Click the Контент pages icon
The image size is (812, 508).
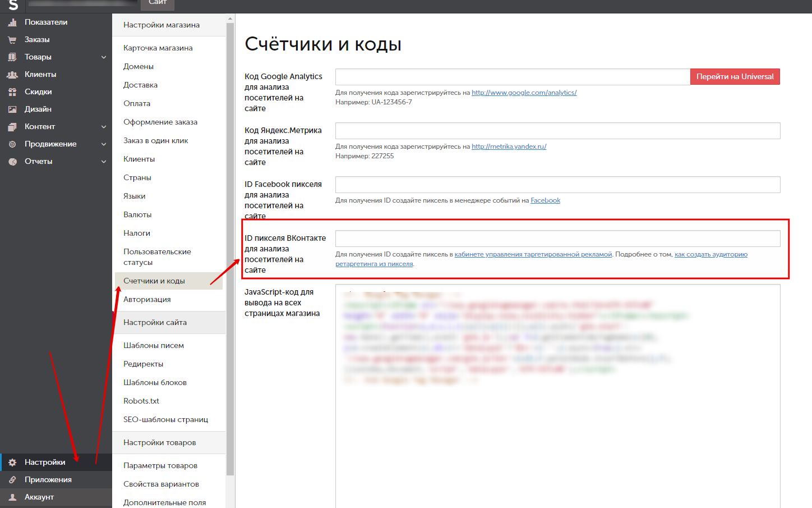tap(12, 127)
